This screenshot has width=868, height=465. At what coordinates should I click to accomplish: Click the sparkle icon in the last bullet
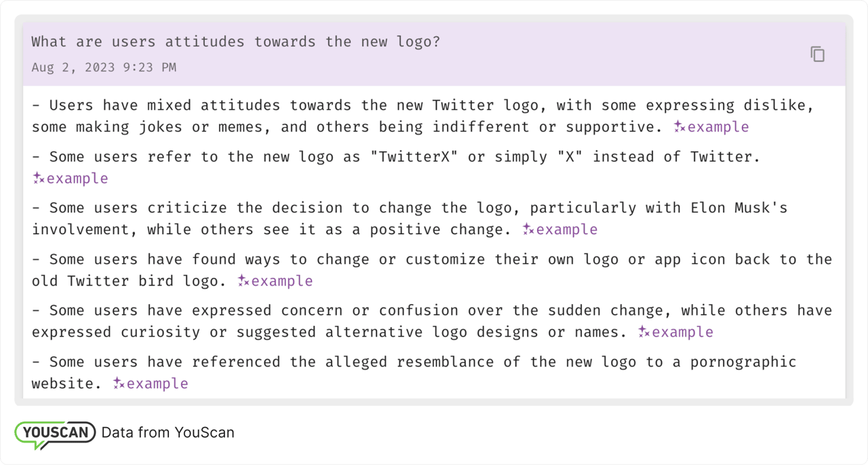click(x=117, y=383)
